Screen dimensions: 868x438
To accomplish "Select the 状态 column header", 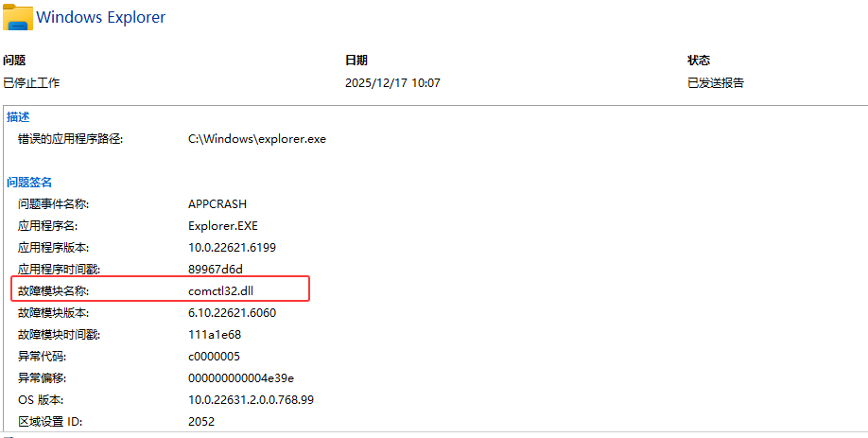I will pyautogui.click(x=699, y=61).
